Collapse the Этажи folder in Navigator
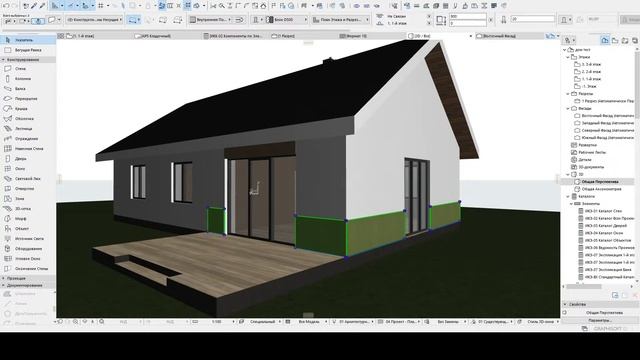 pos(568,57)
